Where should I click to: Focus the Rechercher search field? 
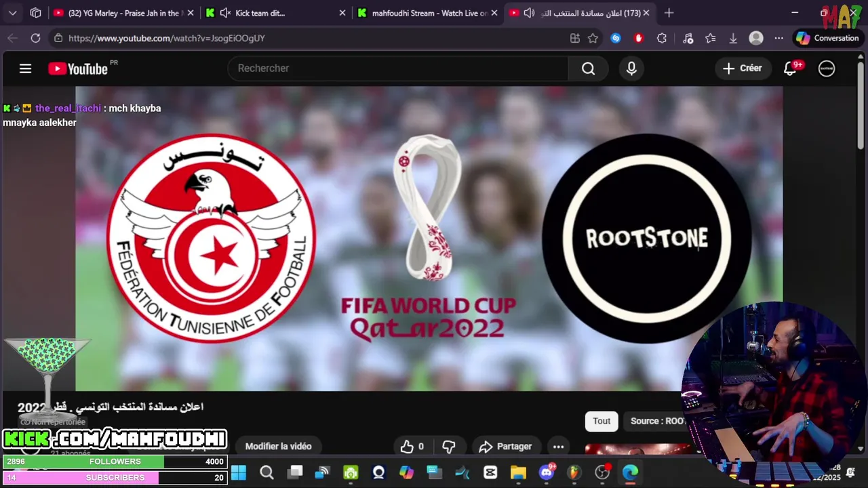398,68
